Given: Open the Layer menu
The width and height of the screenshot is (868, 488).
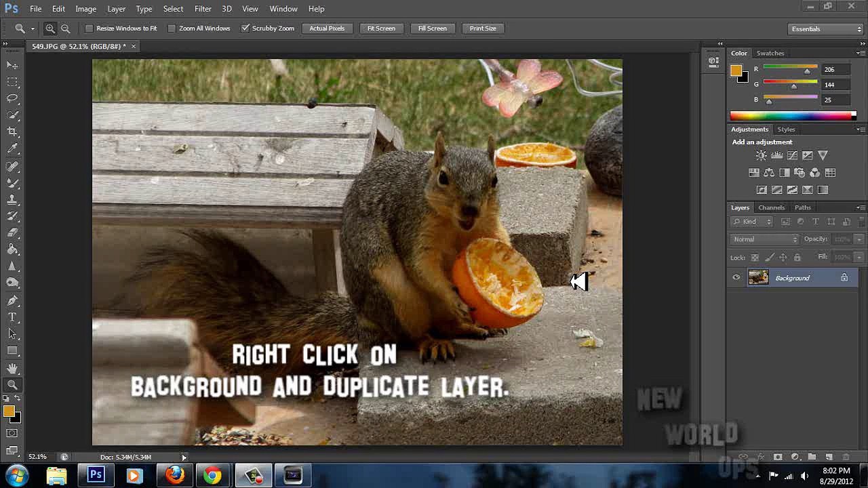Looking at the screenshot, I should 116,9.
